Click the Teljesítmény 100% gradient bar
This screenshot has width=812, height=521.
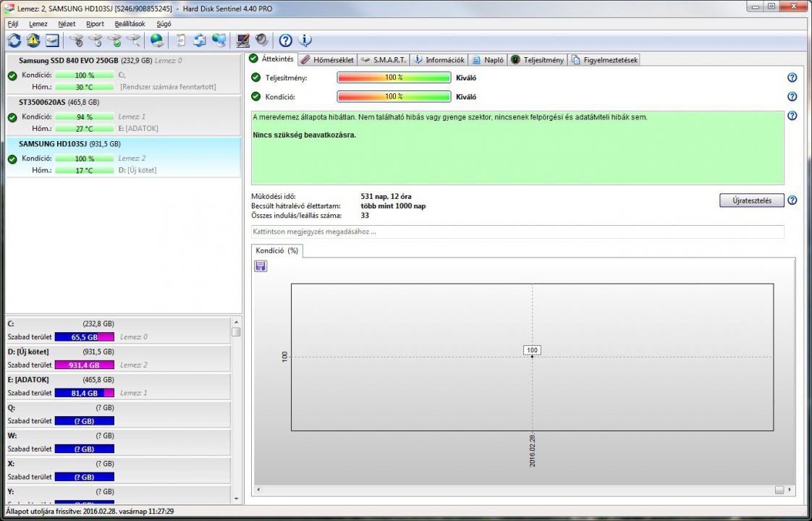click(x=394, y=77)
